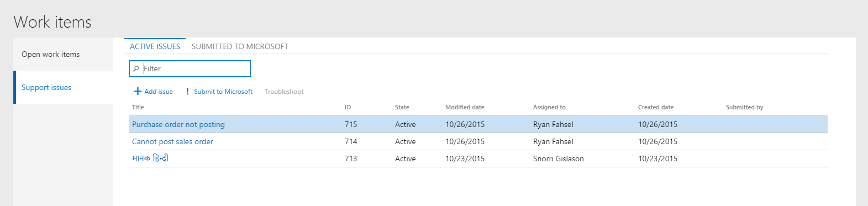Sort by the Title column header

pyautogui.click(x=138, y=107)
